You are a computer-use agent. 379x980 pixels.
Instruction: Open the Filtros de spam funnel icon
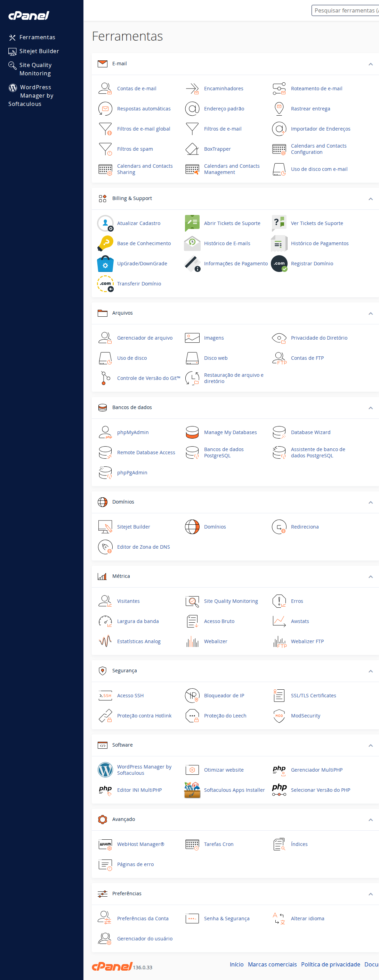tap(105, 149)
